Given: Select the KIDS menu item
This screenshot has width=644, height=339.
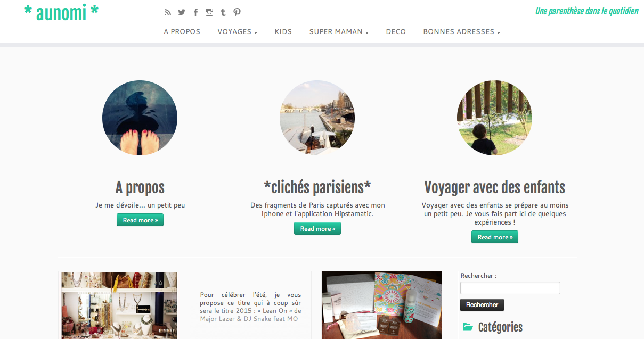Looking at the screenshot, I should pyautogui.click(x=283, y=32).
